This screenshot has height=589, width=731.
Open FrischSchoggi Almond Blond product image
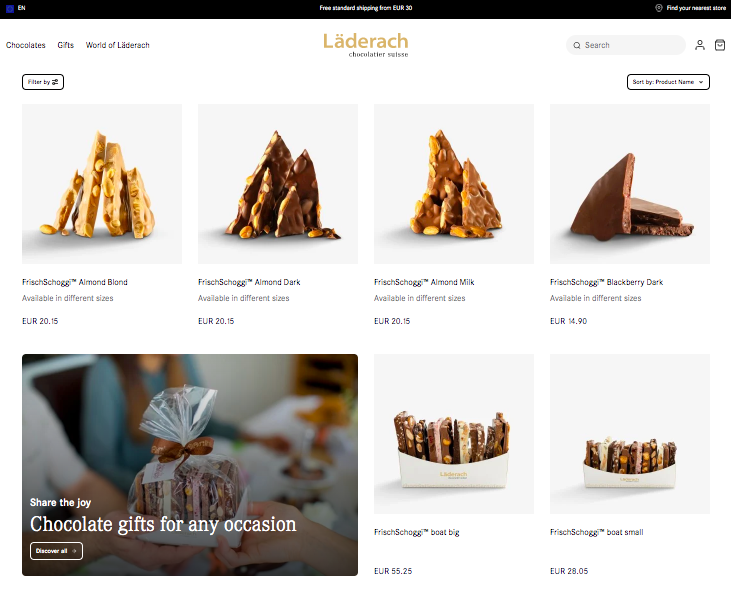click(x=102, y=184)
